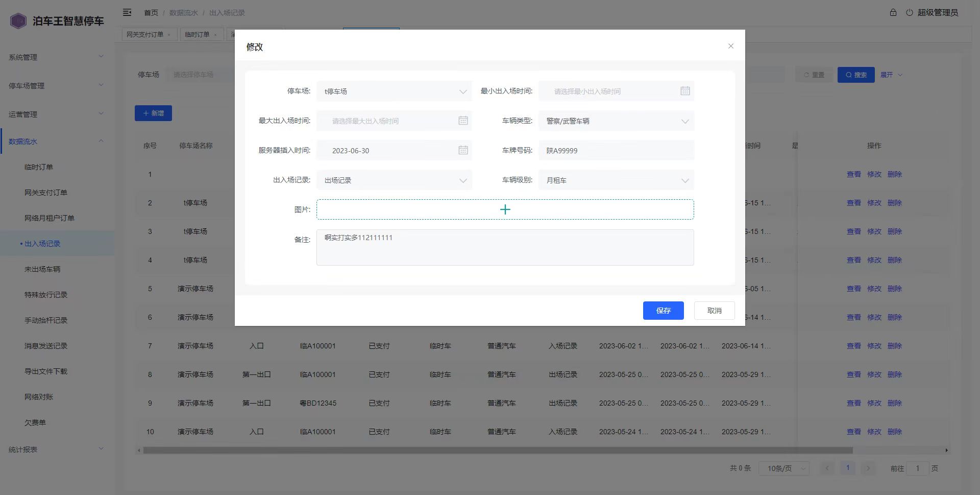The image size is (980, 495).
Task: Click previous page arrow in pagination
Action: pyautogui.click(x=827, y=468)
